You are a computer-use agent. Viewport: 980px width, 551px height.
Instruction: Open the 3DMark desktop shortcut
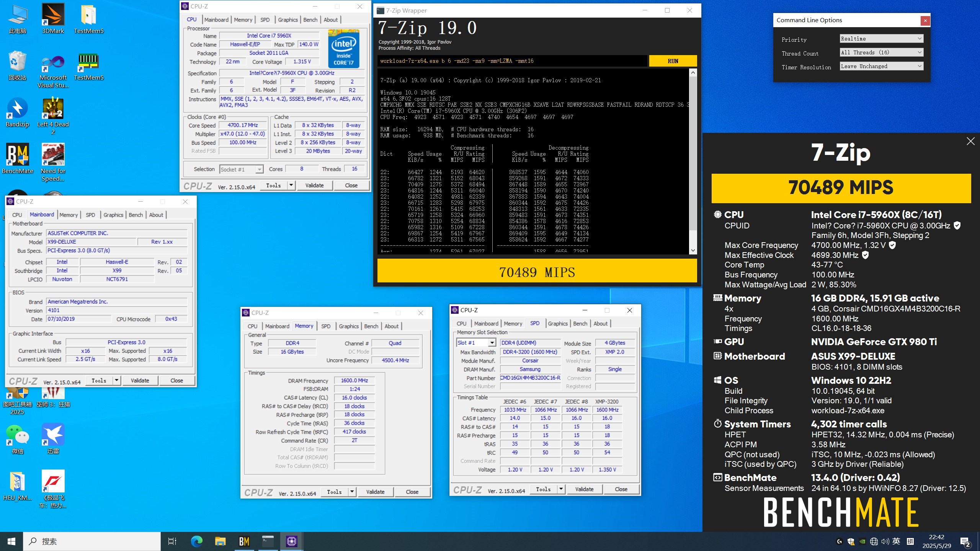tap(53, 18)
